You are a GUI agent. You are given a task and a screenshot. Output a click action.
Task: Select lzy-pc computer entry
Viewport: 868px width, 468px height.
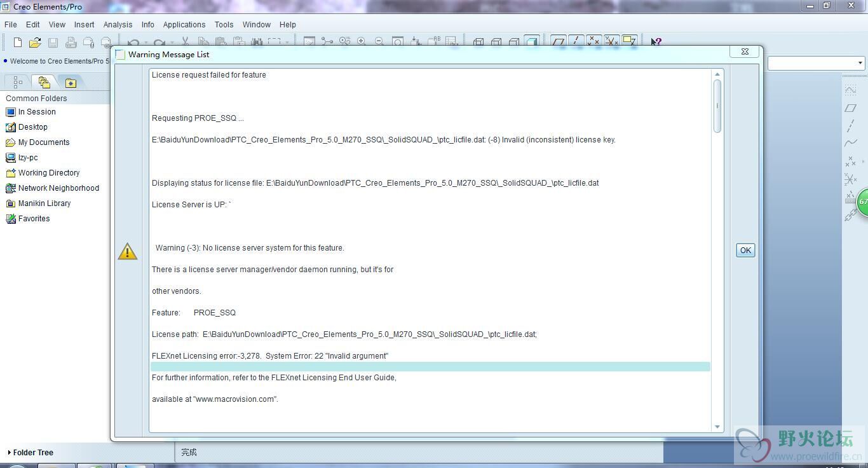click(x=22, y=158)
